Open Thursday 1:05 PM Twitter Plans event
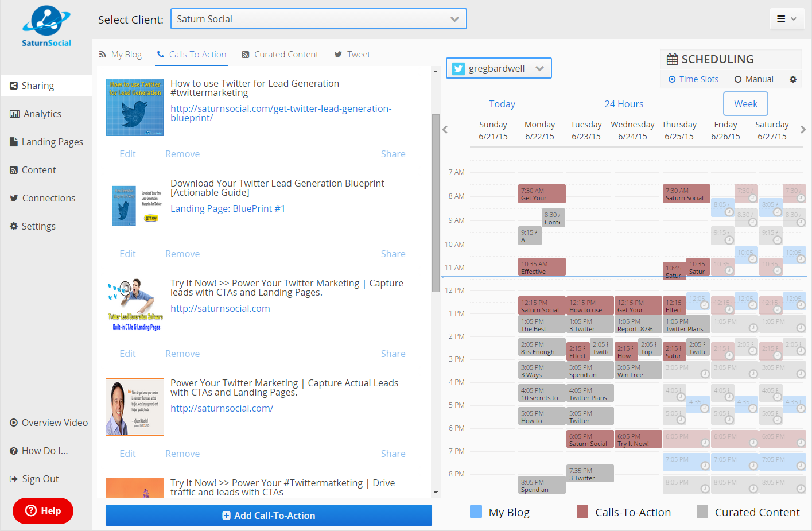This screenshot has height=531, width=812. pos(686,324)
